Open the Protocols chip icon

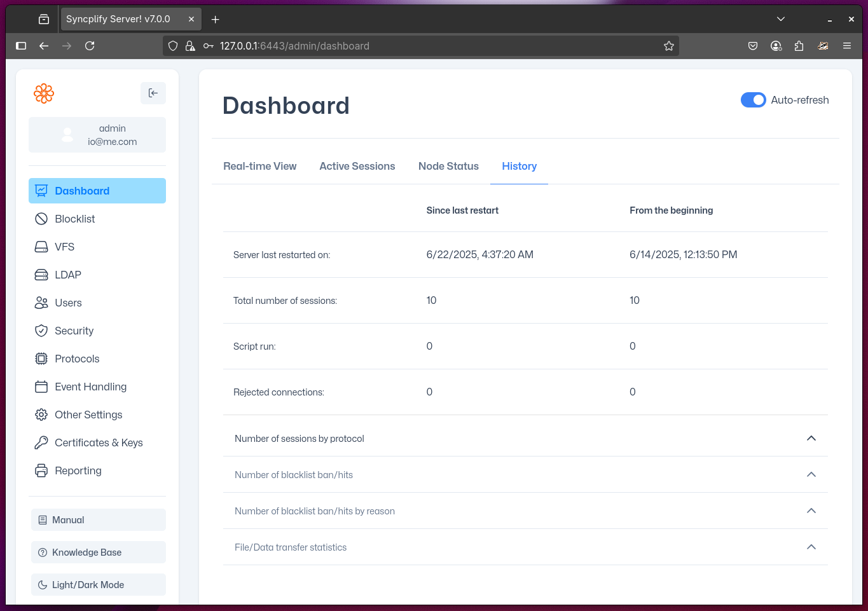(41, 359)
